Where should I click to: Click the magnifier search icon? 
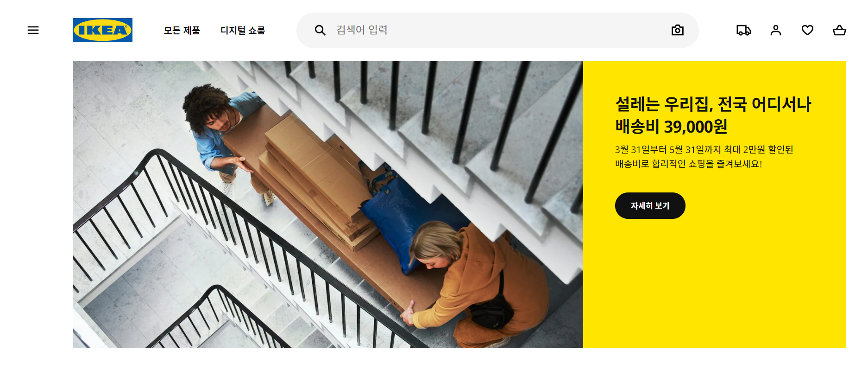[x=320, y=30]
